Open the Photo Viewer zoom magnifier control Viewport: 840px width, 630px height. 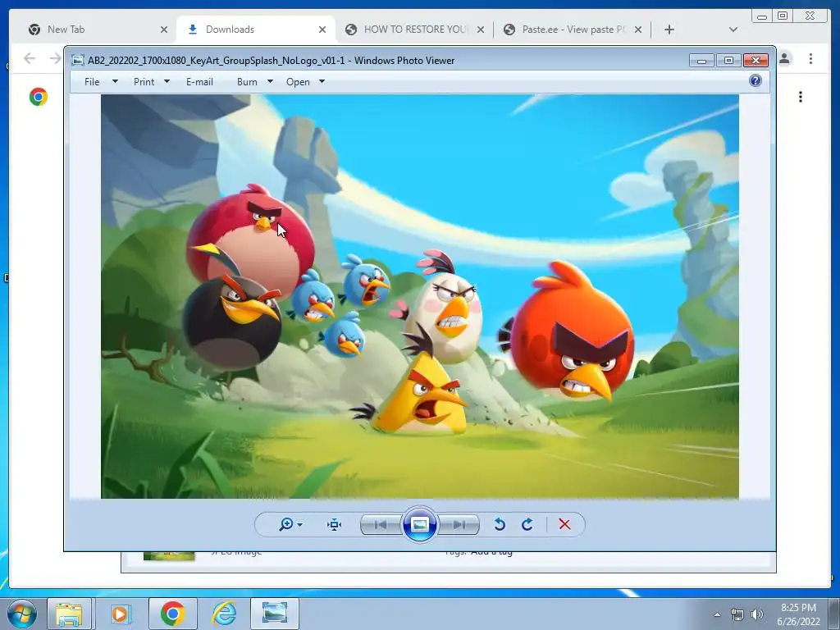coord(286,524)
